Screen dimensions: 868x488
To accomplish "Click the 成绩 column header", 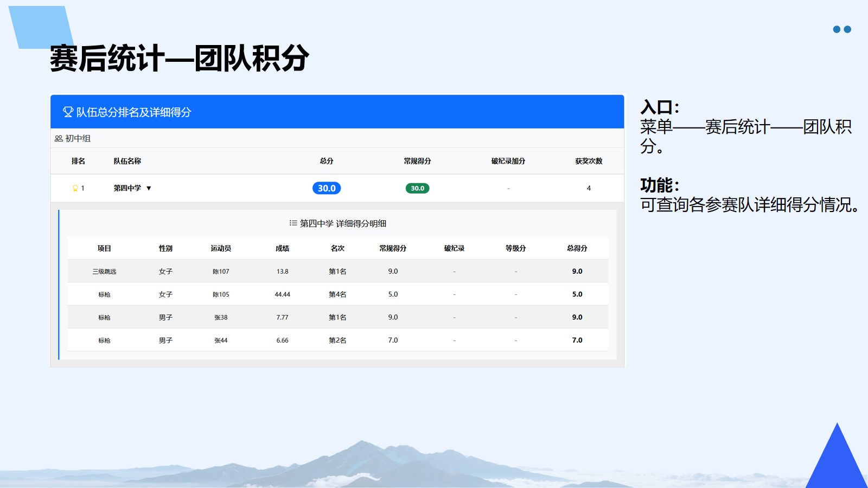I will coord(282,248).
